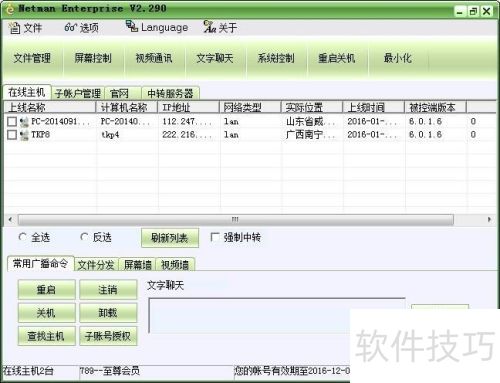500x383 pixels.
Task: Sort by the 计算机名称 column header
Action: coord(127,107)
